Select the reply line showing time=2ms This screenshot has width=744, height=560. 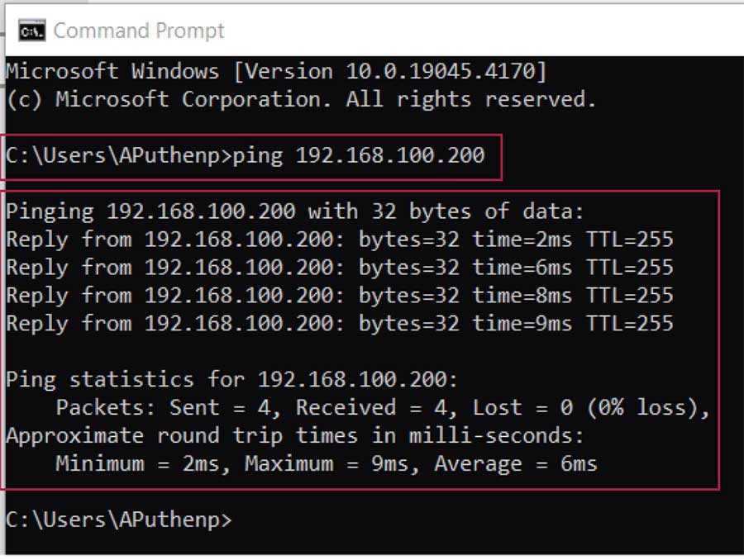339,240
